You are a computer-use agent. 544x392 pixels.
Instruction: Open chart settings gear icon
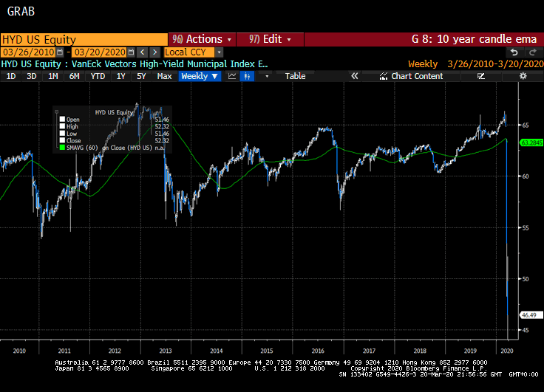click(523, 76)
